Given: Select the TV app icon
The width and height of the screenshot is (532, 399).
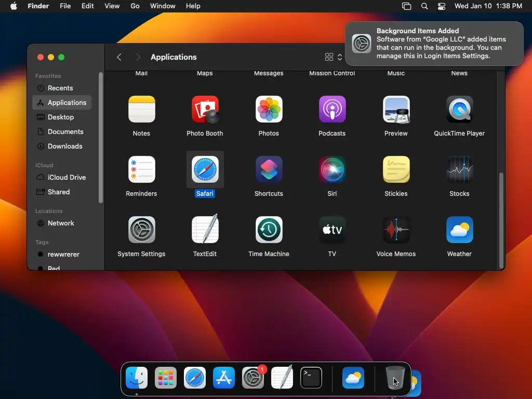Looking at the screenshot, I should pyautogui.click(x=332, y=230).
